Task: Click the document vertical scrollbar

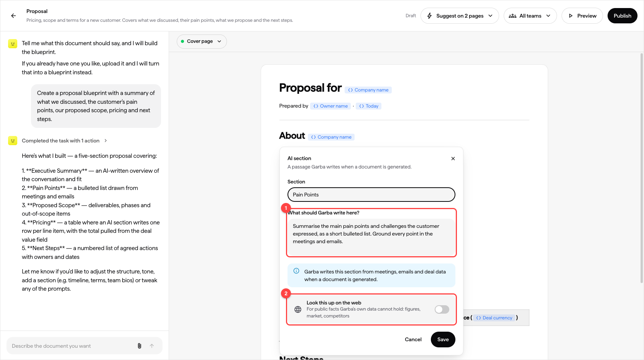Action: (642, 169)
